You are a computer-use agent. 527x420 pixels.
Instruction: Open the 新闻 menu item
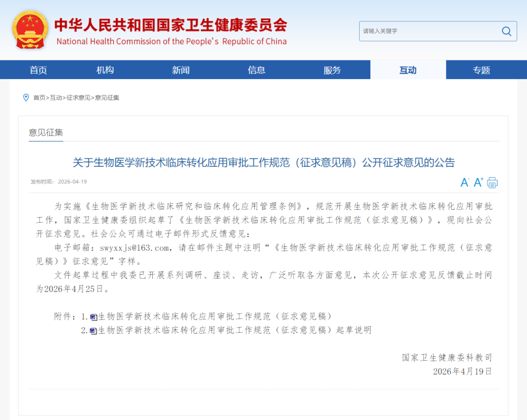(x=181, y=70)
